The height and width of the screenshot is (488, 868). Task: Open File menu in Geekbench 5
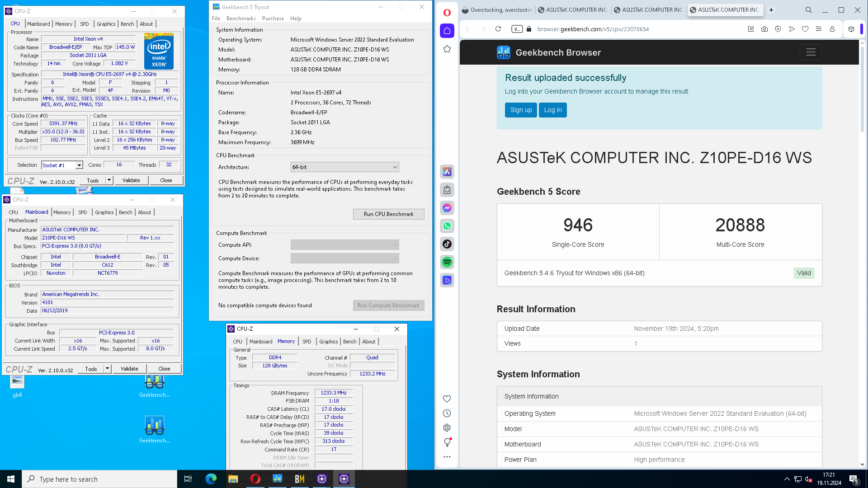pos(216,19)
